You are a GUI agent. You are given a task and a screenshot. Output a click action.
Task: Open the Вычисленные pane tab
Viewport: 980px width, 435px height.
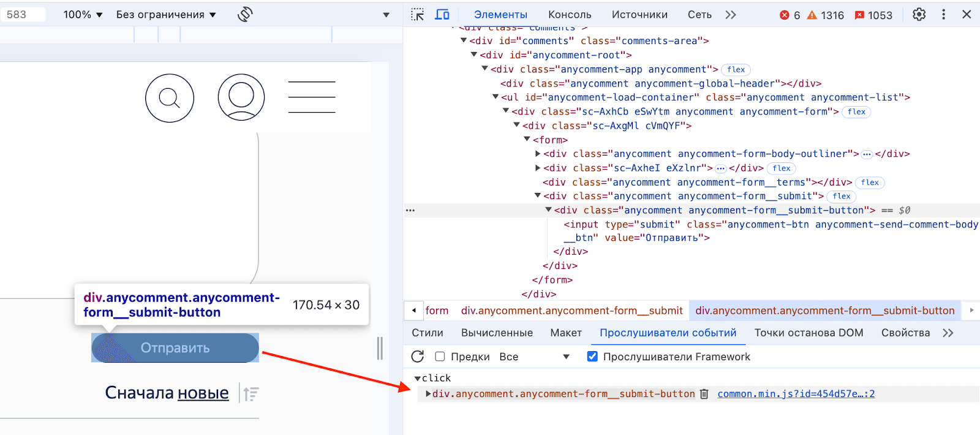[497, 333]
